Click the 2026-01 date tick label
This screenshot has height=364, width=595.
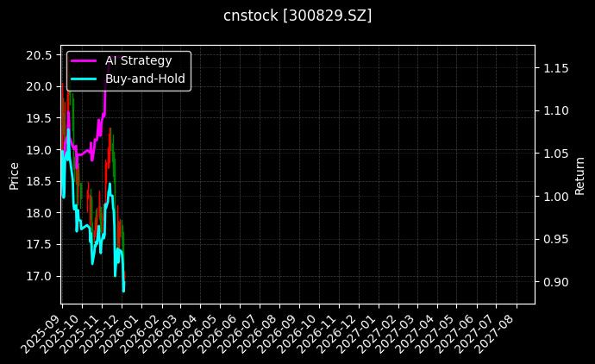[122, 333]
